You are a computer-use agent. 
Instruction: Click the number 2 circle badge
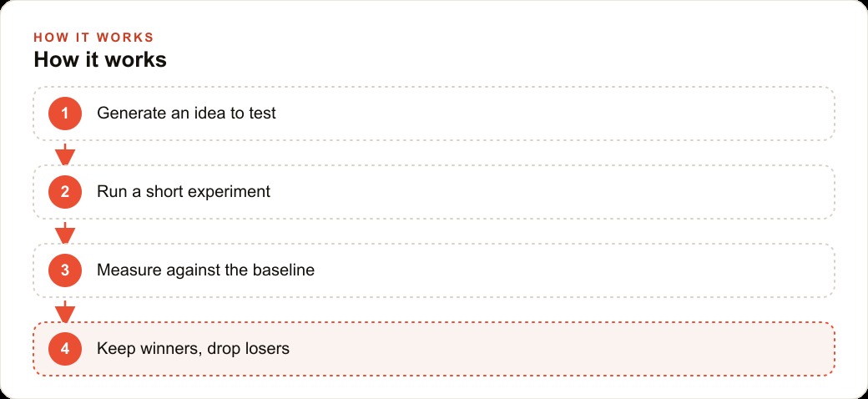tap(65, 192)
